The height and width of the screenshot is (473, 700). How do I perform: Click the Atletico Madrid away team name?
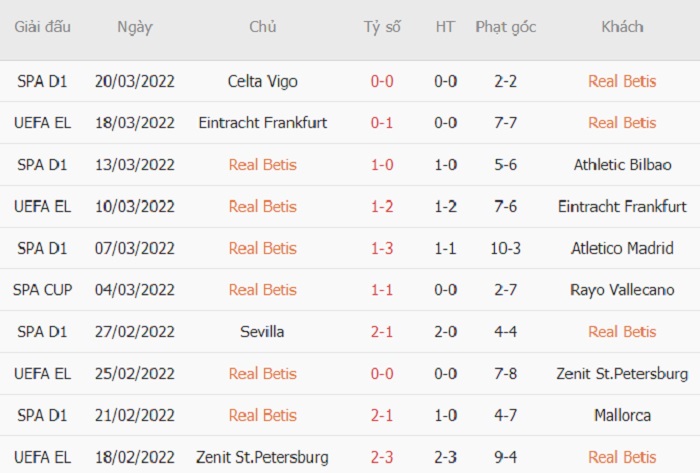(622, 248)
